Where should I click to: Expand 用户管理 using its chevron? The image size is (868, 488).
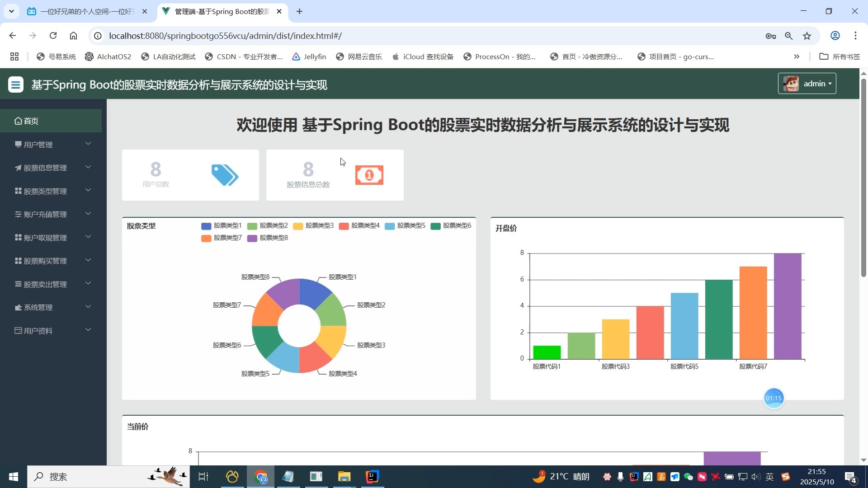click(x=88, y=144)
